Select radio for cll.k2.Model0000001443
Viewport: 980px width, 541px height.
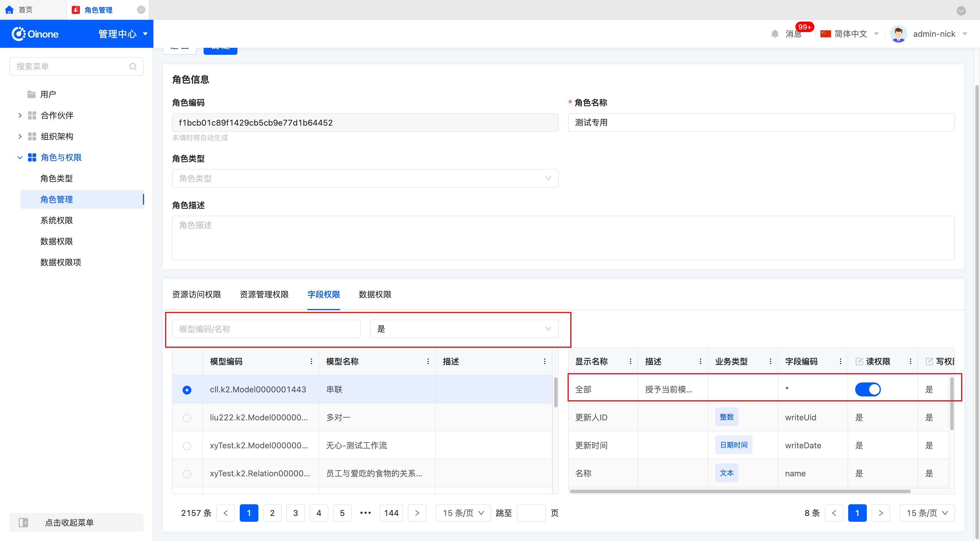(187, 390)
